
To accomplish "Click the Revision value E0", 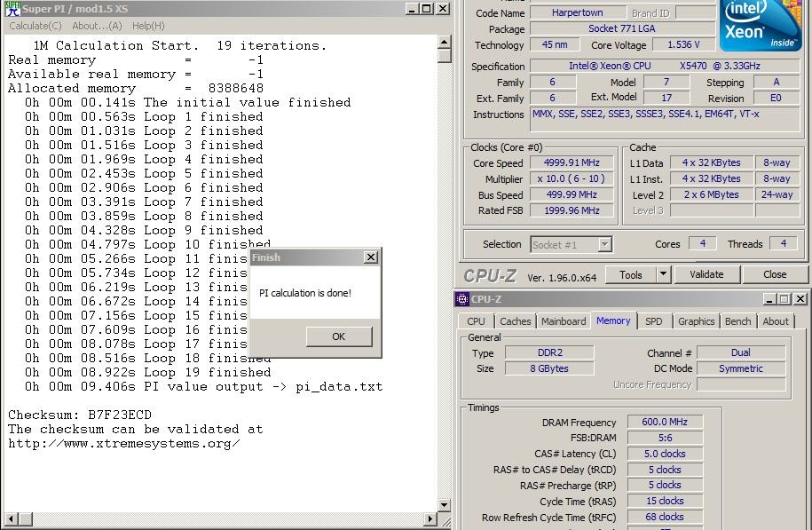I will pos(776,98).
